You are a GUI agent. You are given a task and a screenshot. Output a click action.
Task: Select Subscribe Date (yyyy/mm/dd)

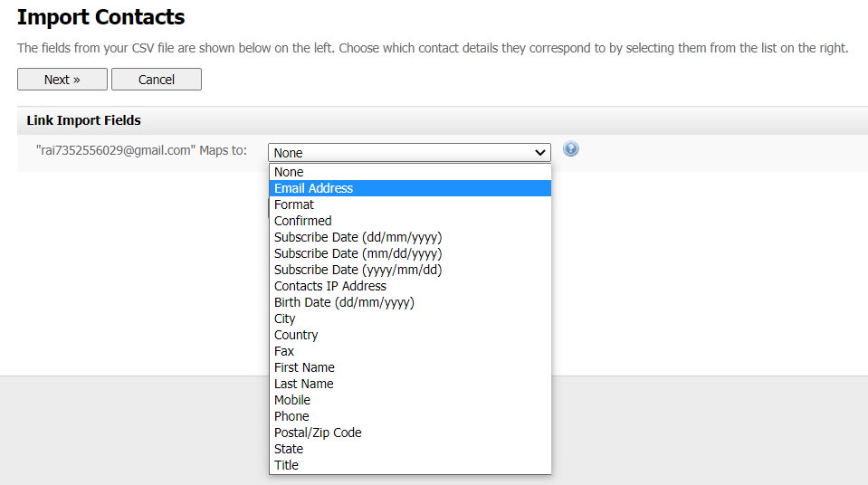click(x=410, y=270)
